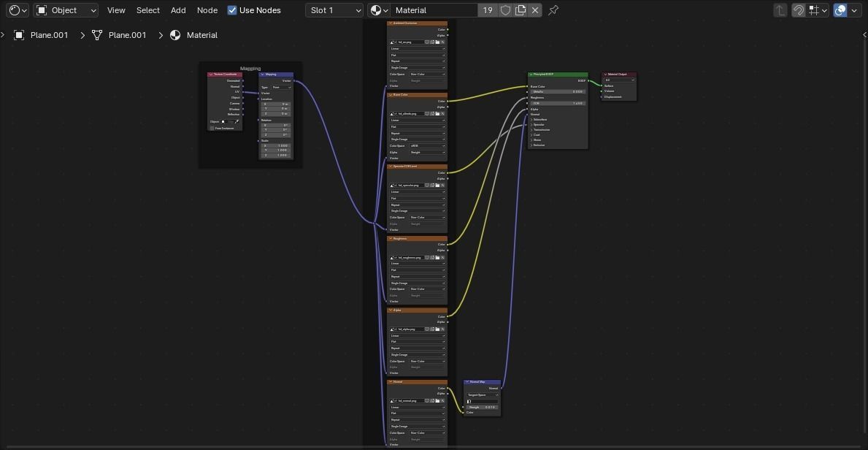
Task: Toggle fake user icon in Specular IOR Level node
Action: click(427, 185)
